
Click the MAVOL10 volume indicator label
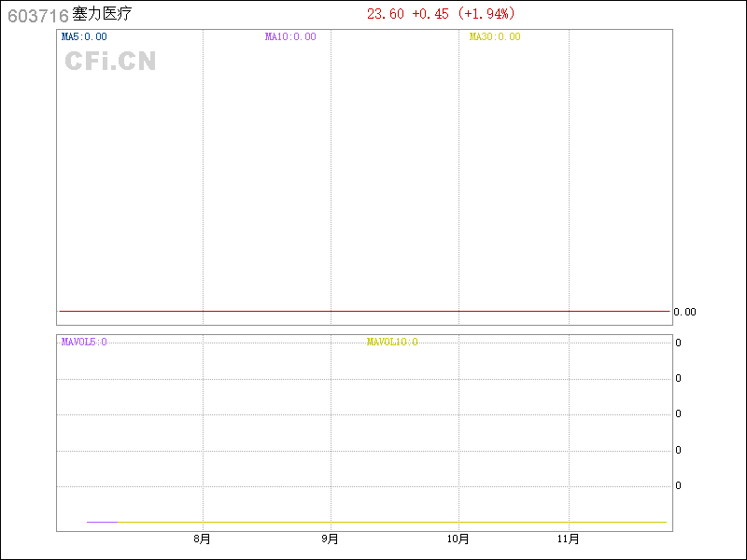tap(392, 343)
